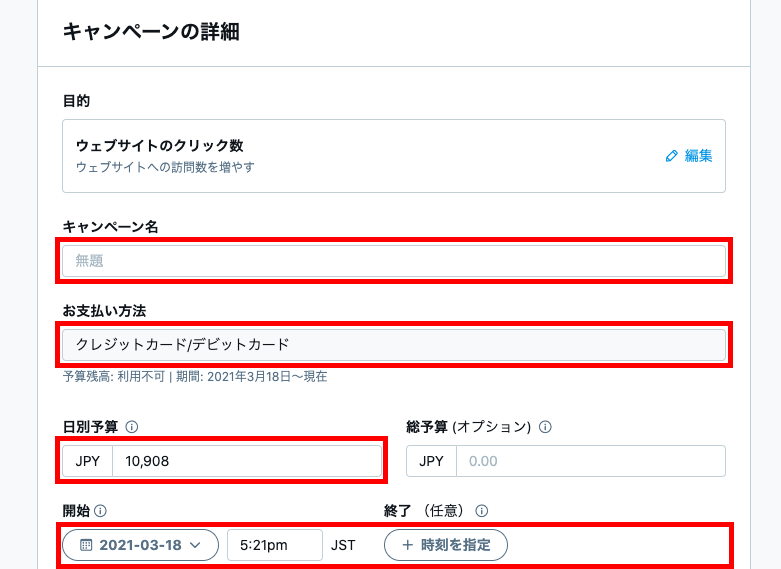Click the 日別予算 amount field showing 10,908

point(246,461)
